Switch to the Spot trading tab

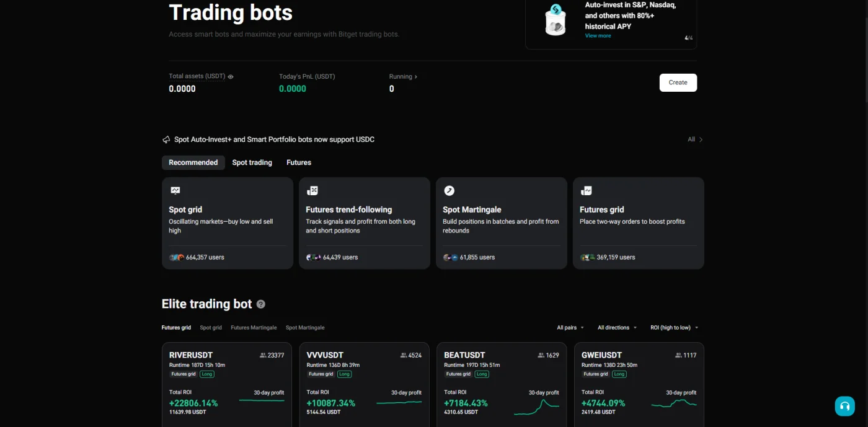click(252, 162)
